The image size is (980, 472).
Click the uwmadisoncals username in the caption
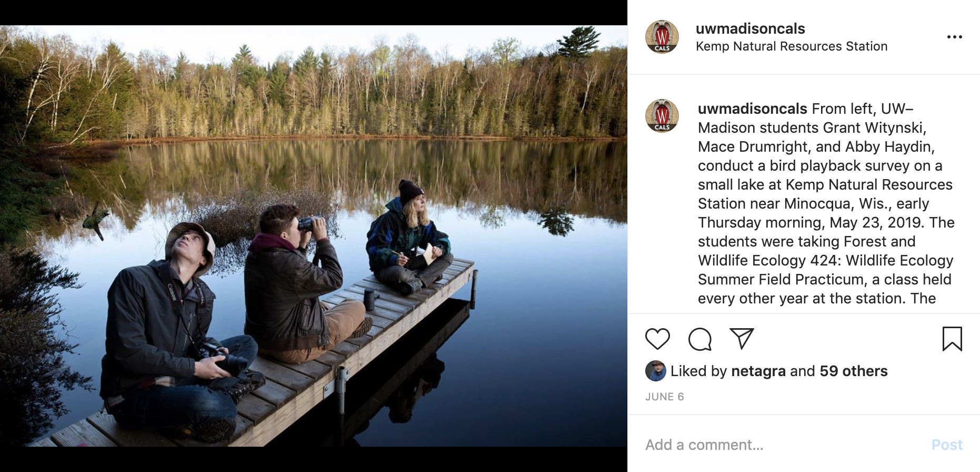[752, 109]
